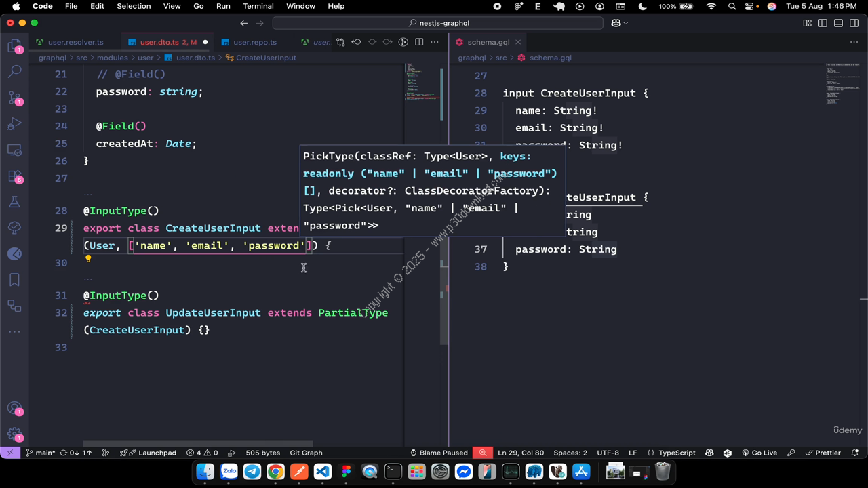Open the Search view in activity bar

click(14, 71)
